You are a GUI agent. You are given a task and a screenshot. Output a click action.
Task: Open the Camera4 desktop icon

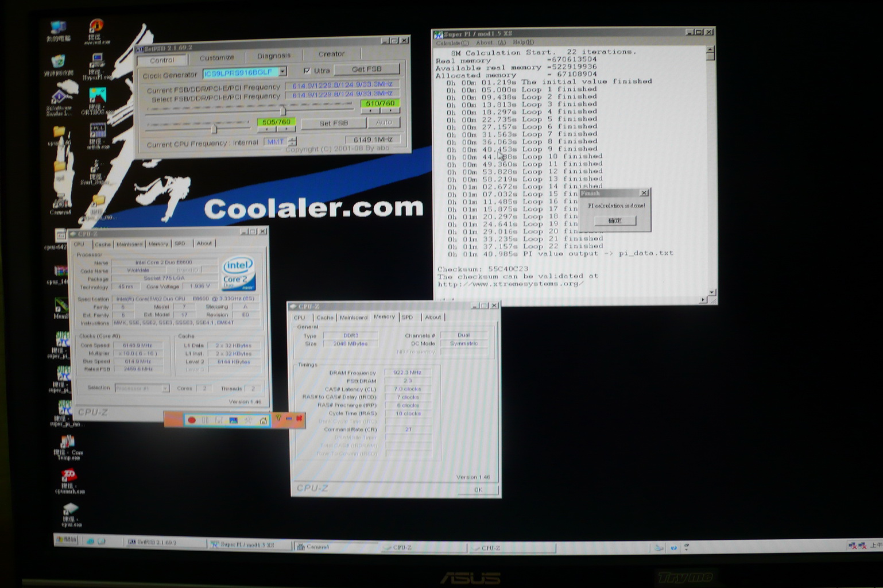tap(60, 206)
